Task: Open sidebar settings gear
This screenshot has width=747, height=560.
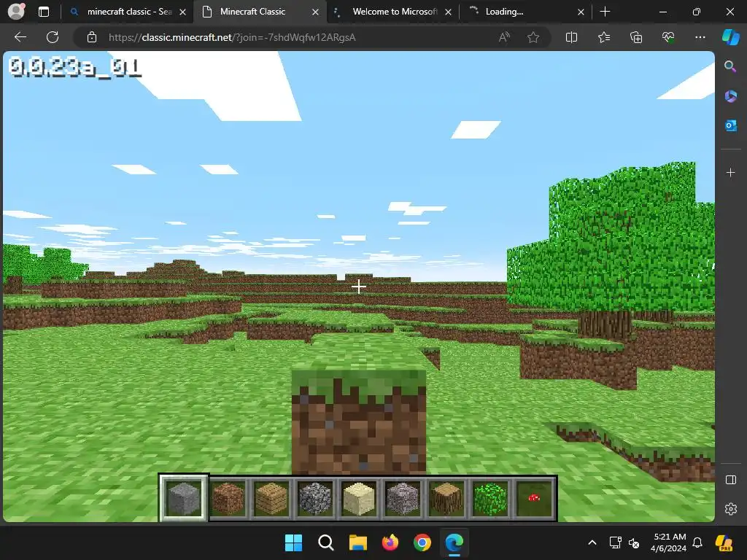Action: coord(730,509)
